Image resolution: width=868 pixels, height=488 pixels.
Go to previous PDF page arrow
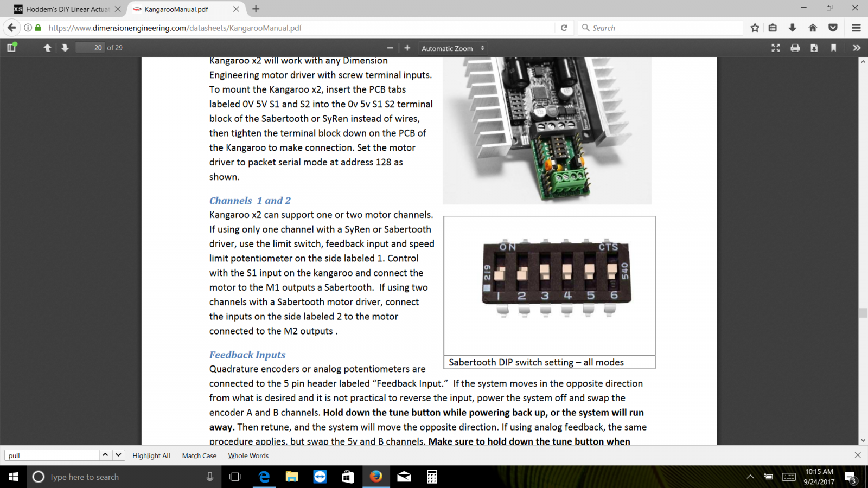[47, 48]
